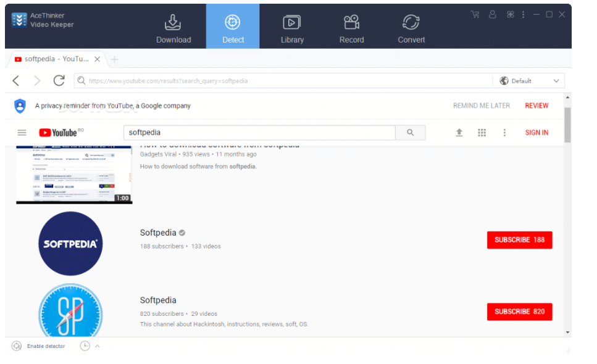Viewport: 597px width, 364px height.
Task: Open YouTube settings three-dot menu
Action: pos(504,133)
